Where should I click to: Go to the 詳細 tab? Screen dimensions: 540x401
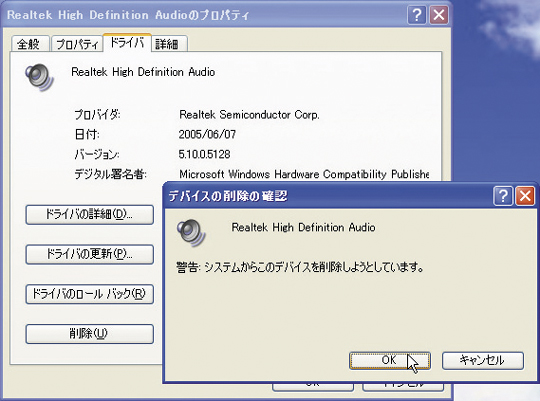pos(169,44)
